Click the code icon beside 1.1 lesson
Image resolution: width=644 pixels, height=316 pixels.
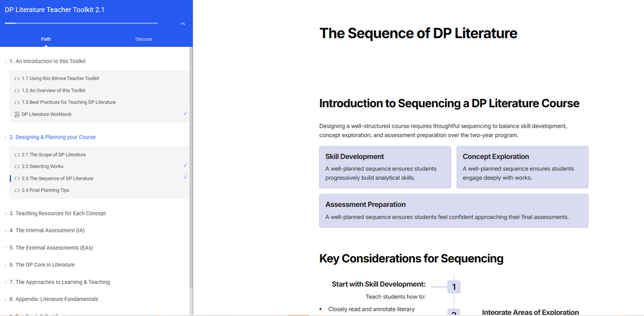(17, 78)
